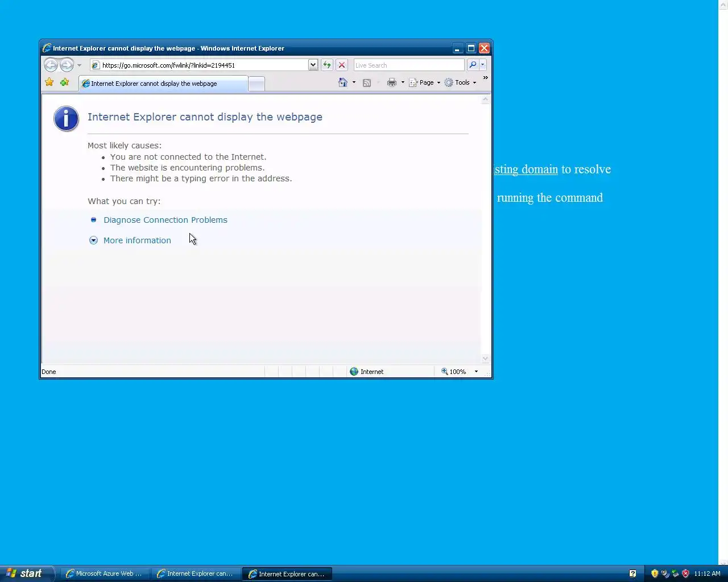Minimize the Internet Explorer window
This screenshot has height=582, width=728.
point(457,48)
